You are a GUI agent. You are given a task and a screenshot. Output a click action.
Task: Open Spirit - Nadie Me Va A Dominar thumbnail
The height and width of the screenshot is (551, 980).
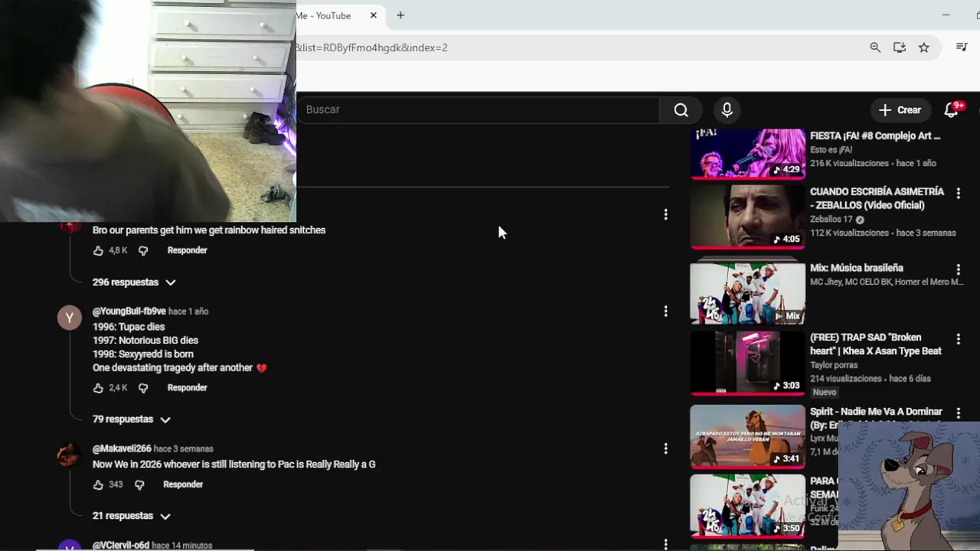[x=748, y=436]
